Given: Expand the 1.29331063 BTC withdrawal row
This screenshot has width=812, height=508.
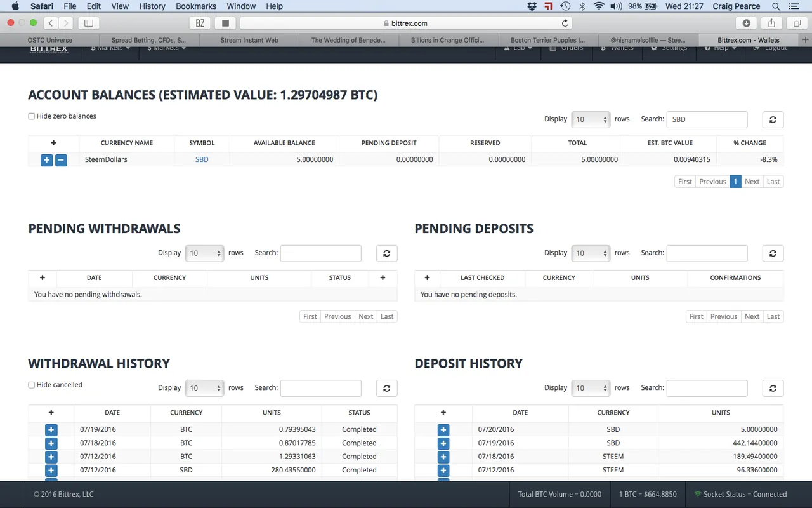Looking at the screenshot, I should coord(51,457).
